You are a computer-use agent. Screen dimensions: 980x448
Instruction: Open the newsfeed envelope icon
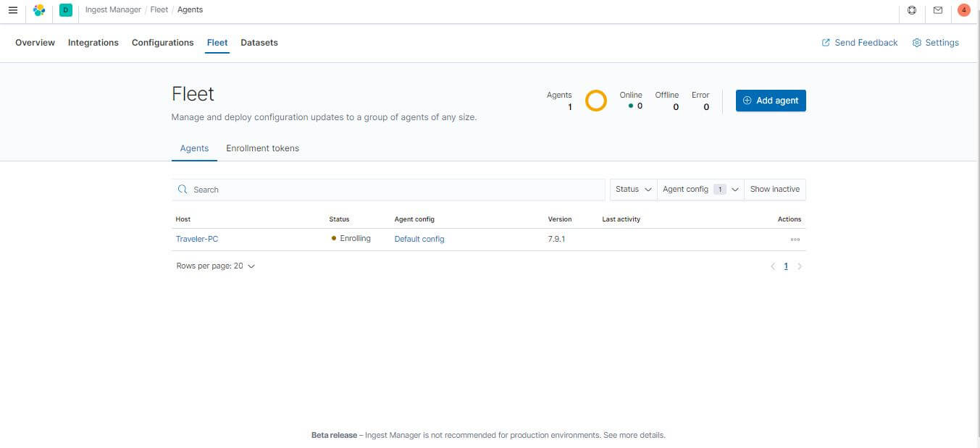point(937,9)
